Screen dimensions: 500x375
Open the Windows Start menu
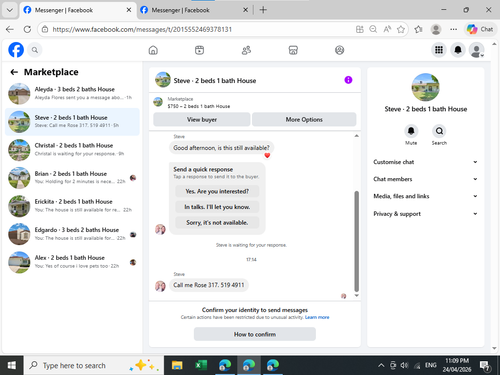click(x=11, y=366)
